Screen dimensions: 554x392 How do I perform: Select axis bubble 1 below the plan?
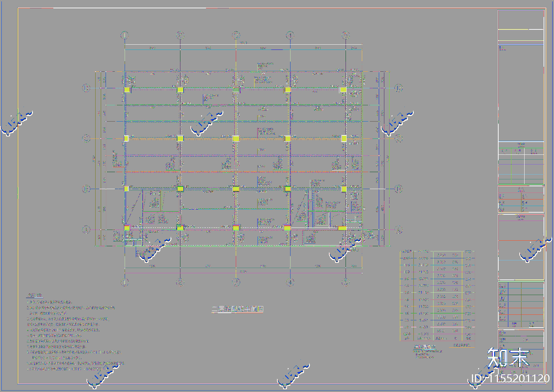pos(125,282)
